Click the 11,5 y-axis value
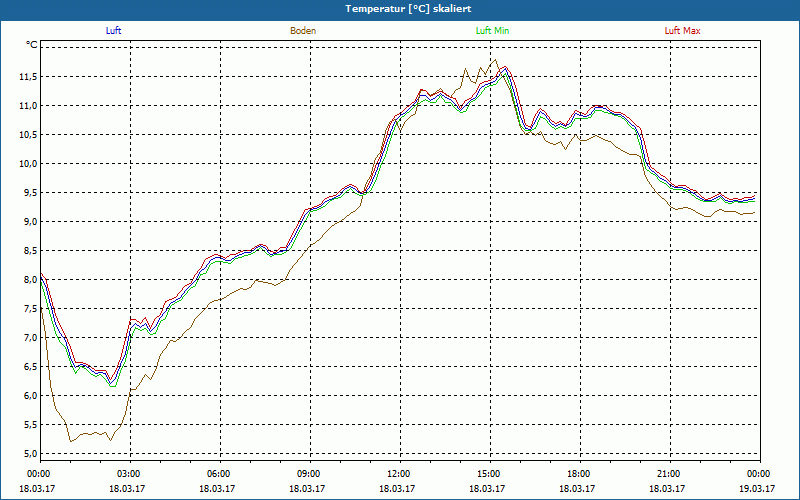 28,77
